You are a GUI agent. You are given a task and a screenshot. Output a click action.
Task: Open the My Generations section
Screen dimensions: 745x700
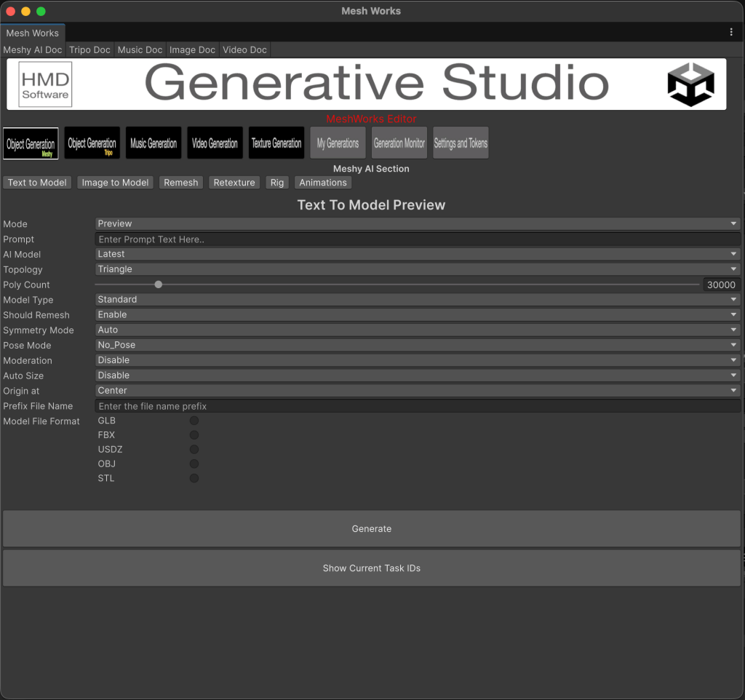338,143
